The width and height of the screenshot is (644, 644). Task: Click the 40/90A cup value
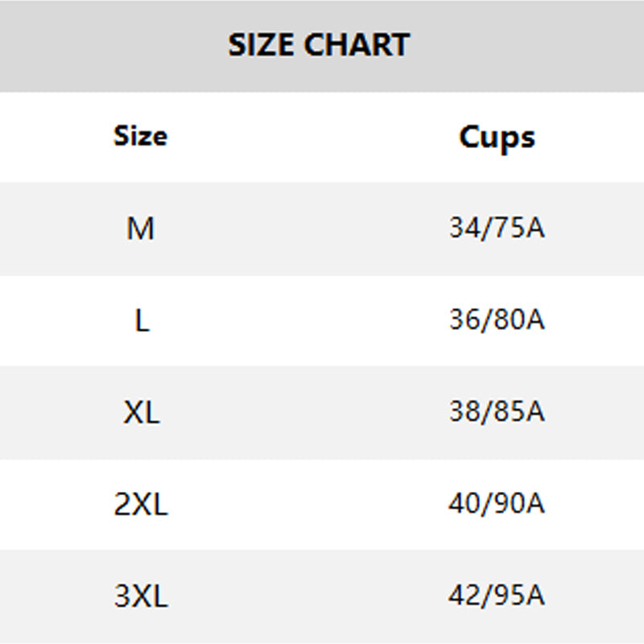coord(497,504)
